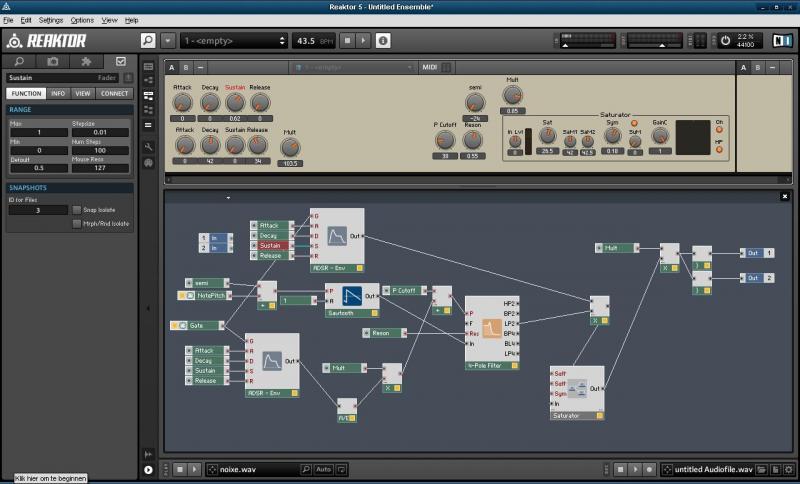The width and height of the screenshot is (800, 484).
Task: Select the highlighted Sustain module in structure
Action: pos(272,245)
